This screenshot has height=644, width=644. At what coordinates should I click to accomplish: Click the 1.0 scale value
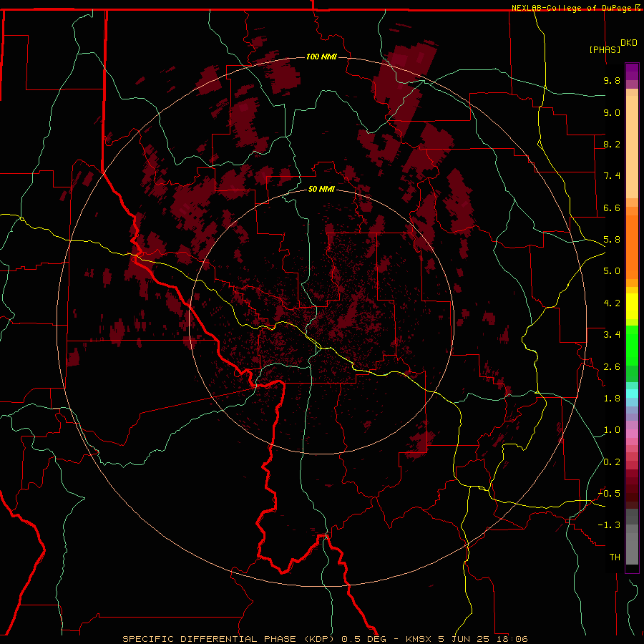point(612,430)
